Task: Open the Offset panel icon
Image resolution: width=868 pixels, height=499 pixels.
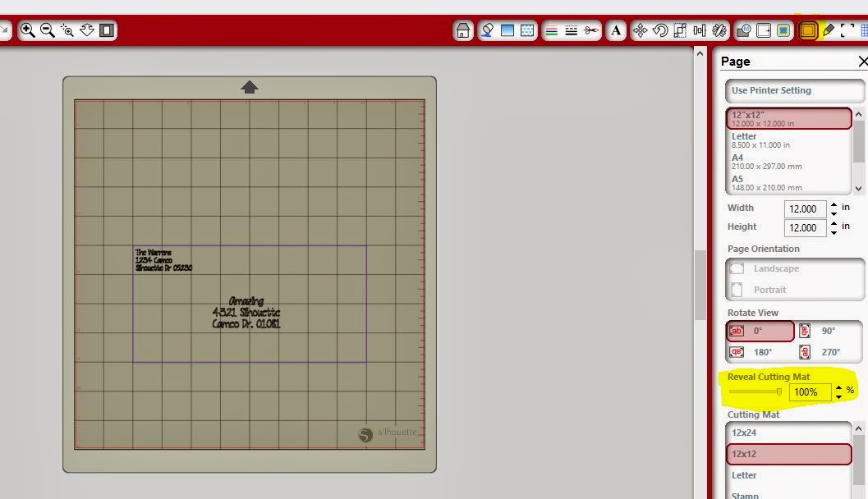Action: pos(764,30)
